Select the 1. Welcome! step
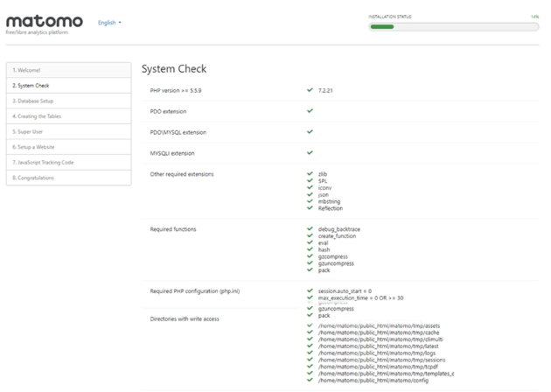 tap(69, 70)
